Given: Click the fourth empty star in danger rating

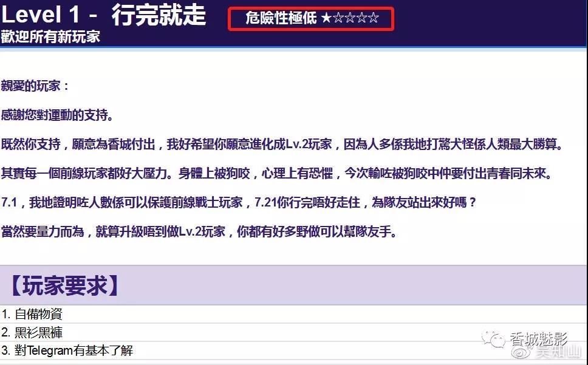Looking at the screenshot, I should tap(361, 18).
